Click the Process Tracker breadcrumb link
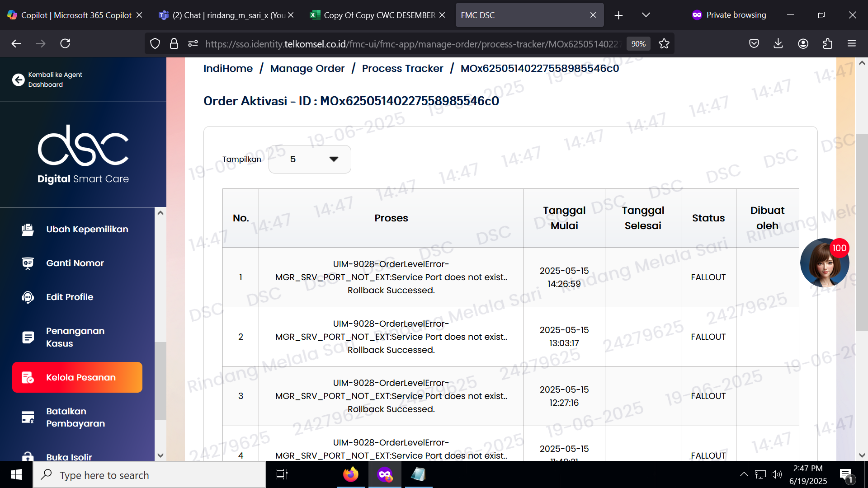Screen dimensions: 868x488 402,68
